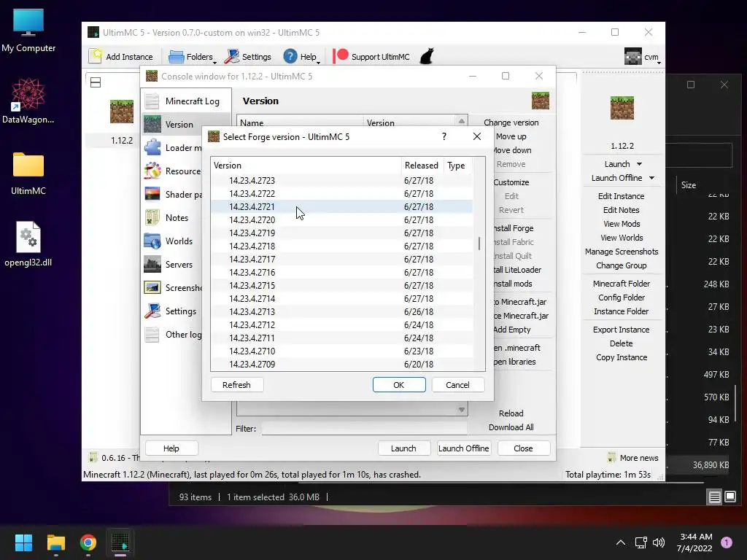This screenshot has height=560, width=747.
Task: Click the Filter input field
Action: click(x=364, y=429)
